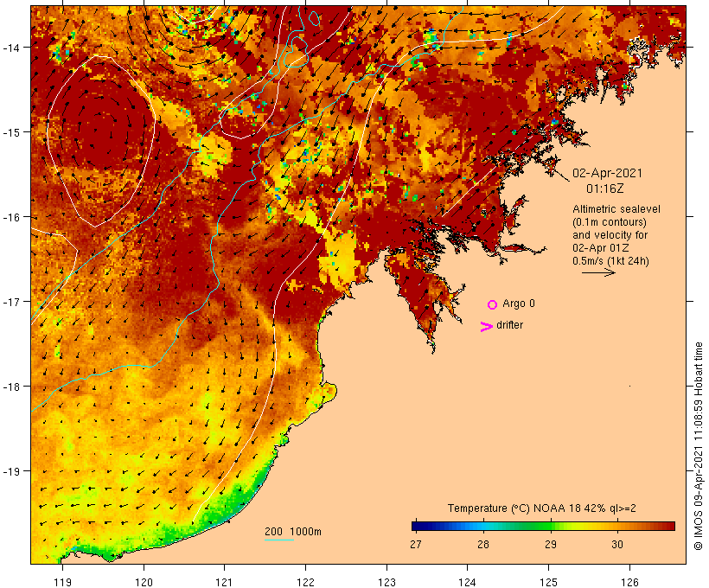Screen dimensions: 709x588
Task: Click the 'Temperature (°C) NOAA 18 42% ql>=2' title
Action: (542, 508)
